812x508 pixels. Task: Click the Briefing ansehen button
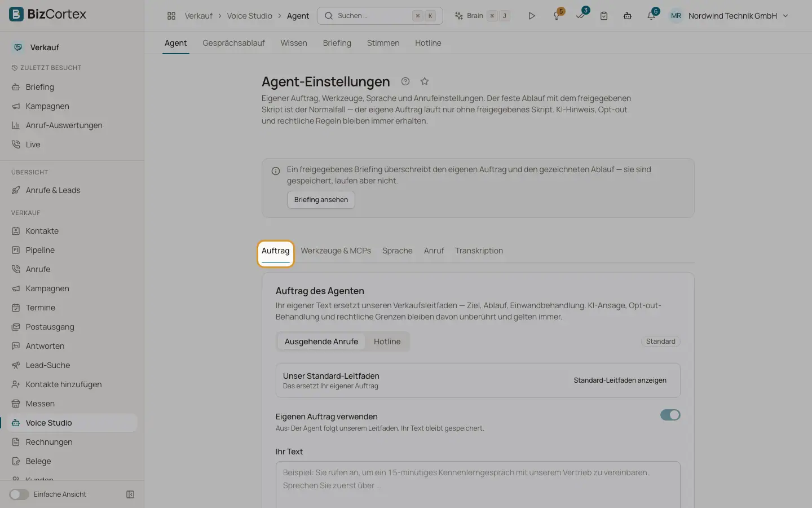321,200
